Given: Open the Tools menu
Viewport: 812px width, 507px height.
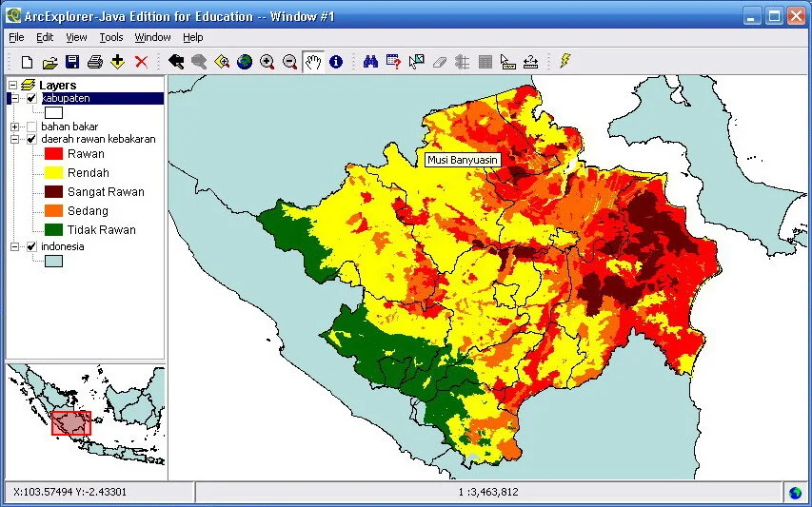Looking at the screenshot, I should point(111,37).
